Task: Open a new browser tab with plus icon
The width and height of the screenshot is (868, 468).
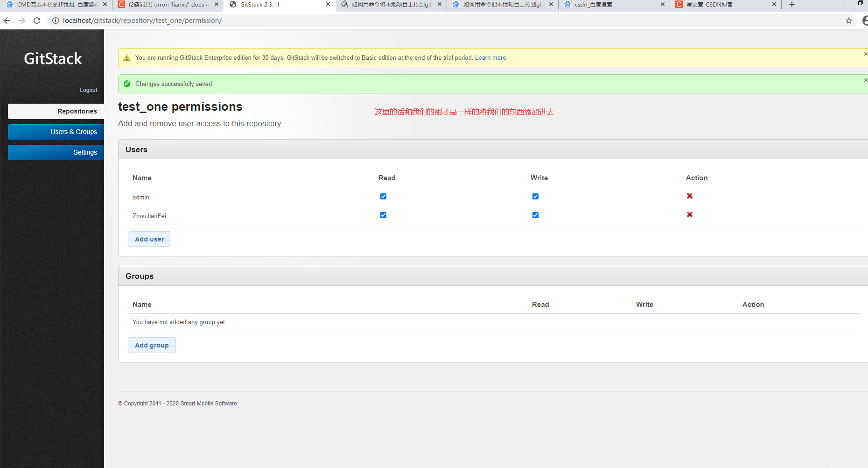Action: point(791,5)
